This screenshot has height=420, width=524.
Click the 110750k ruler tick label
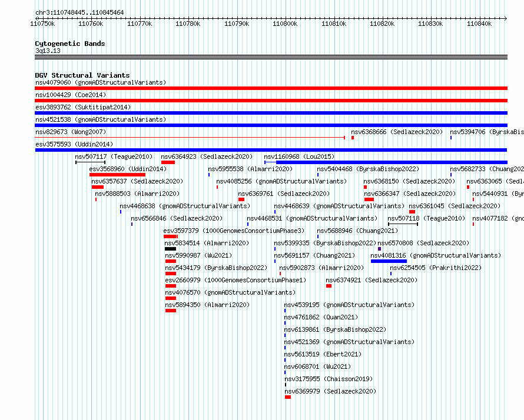[x=42, y=24]
